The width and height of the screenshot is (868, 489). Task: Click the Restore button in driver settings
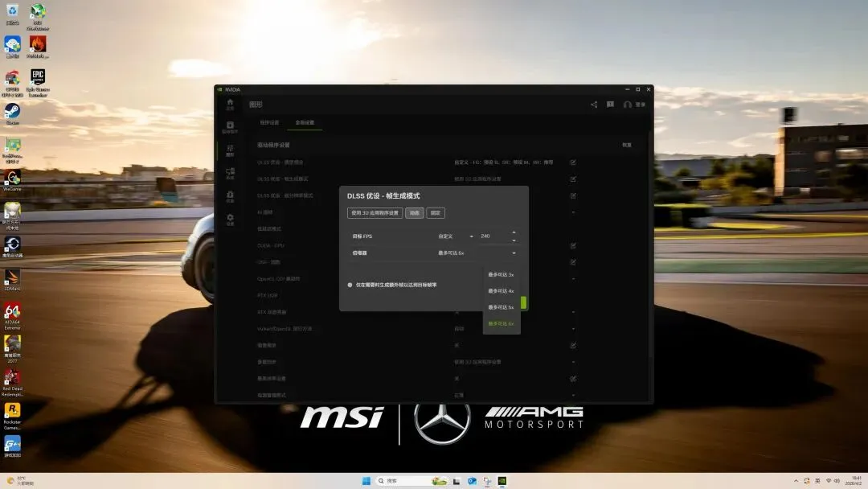(627, 145)
